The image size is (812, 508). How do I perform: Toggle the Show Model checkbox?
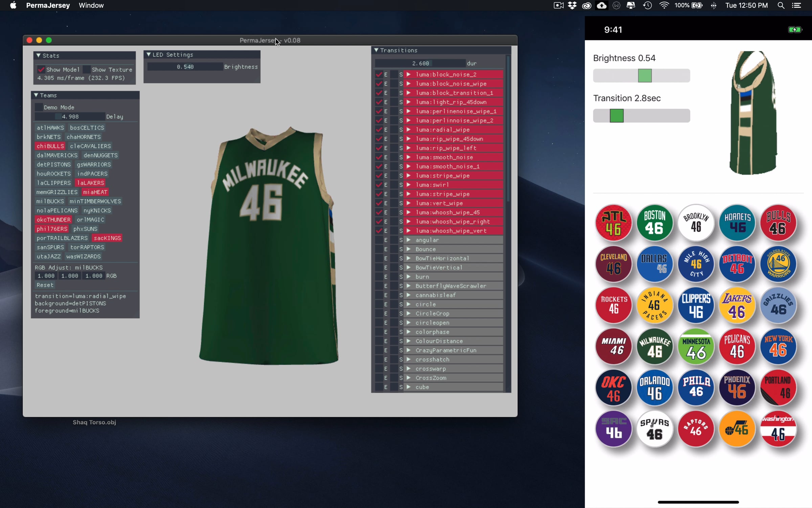pyautogui.click(x=41, y=69)
